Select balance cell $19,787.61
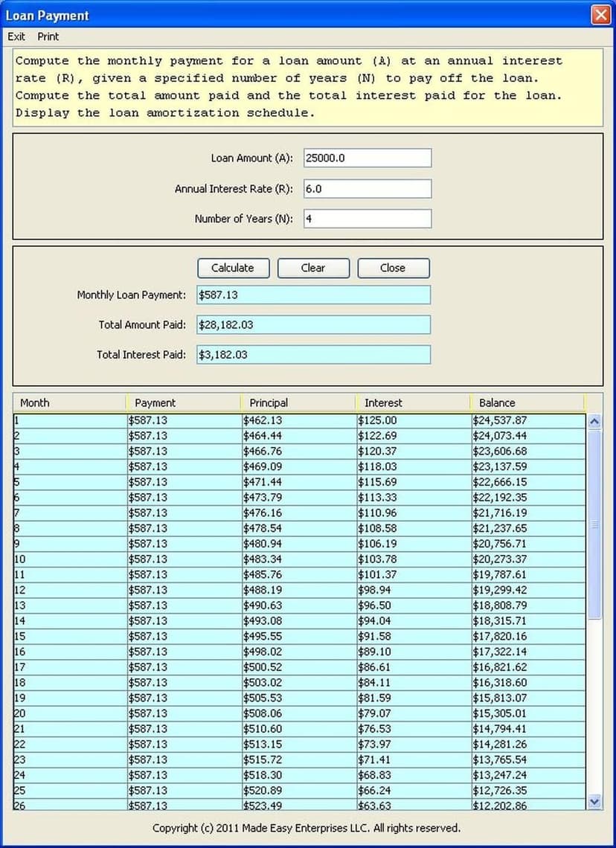Viewport: 616px width, 848px height. coord(528,574)
